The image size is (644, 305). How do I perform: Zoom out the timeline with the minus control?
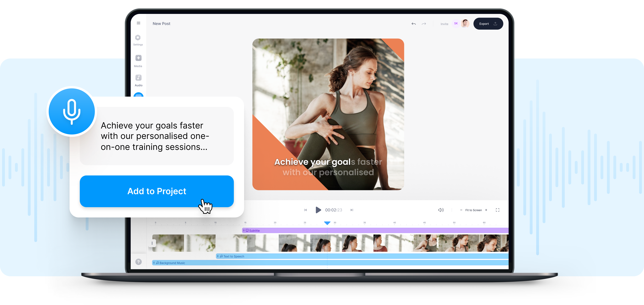coord(461,210)
